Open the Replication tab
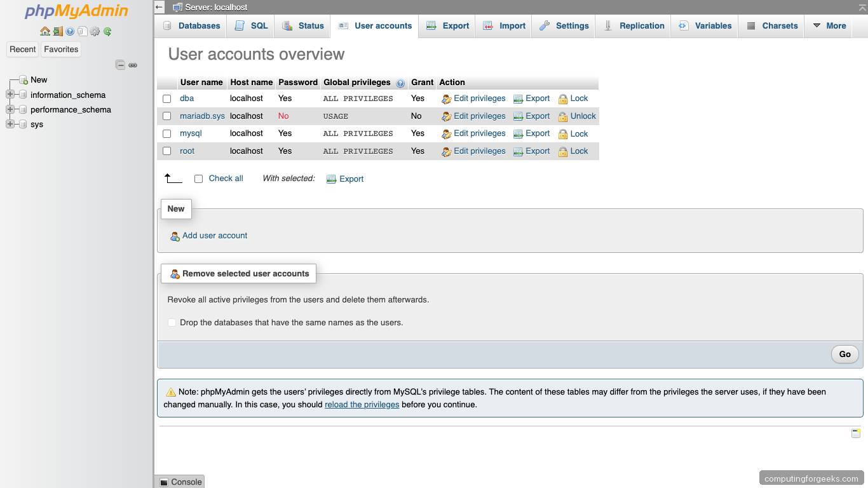Image resolution: width=868 pixels, height=488 pixels. click(641, 25)
